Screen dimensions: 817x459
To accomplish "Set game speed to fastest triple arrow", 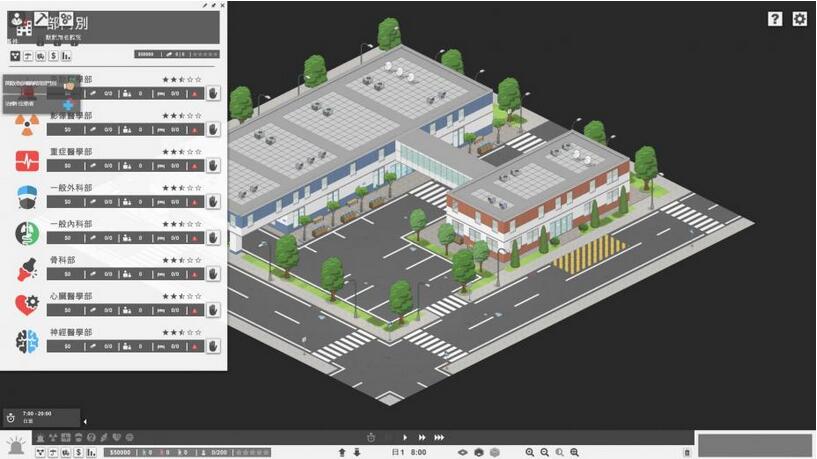I will (438, 437).
